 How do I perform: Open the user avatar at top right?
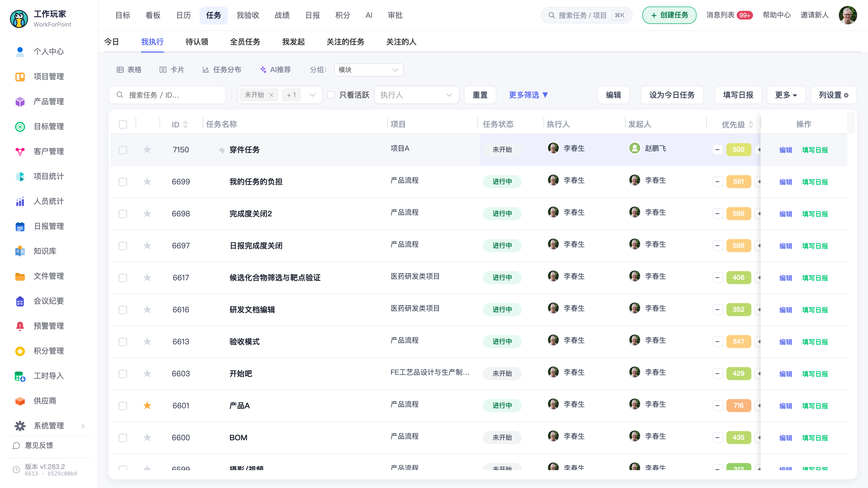pos(848,15)
